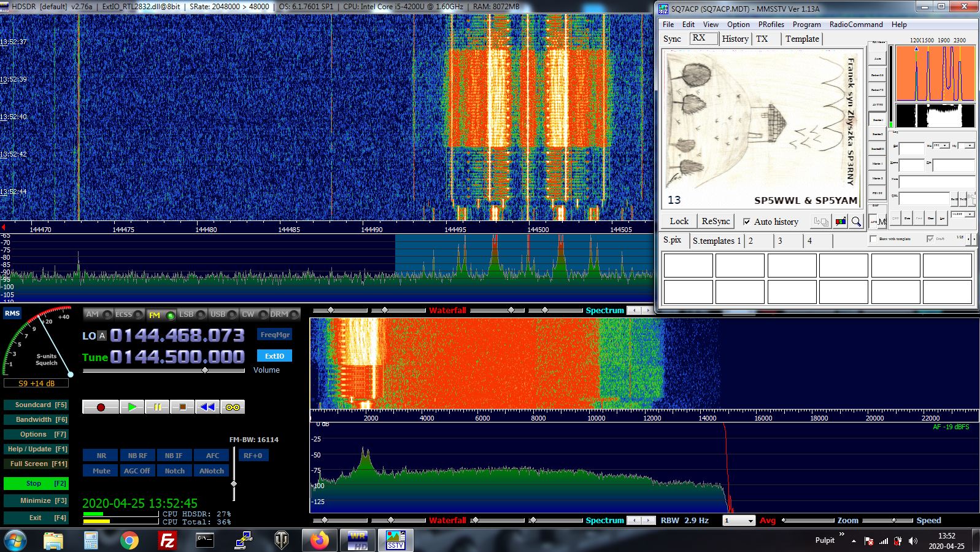Select CW demodulation mode
Image resolution: width=980 pixels, height=552 pixels.
[x=254, y=314]
